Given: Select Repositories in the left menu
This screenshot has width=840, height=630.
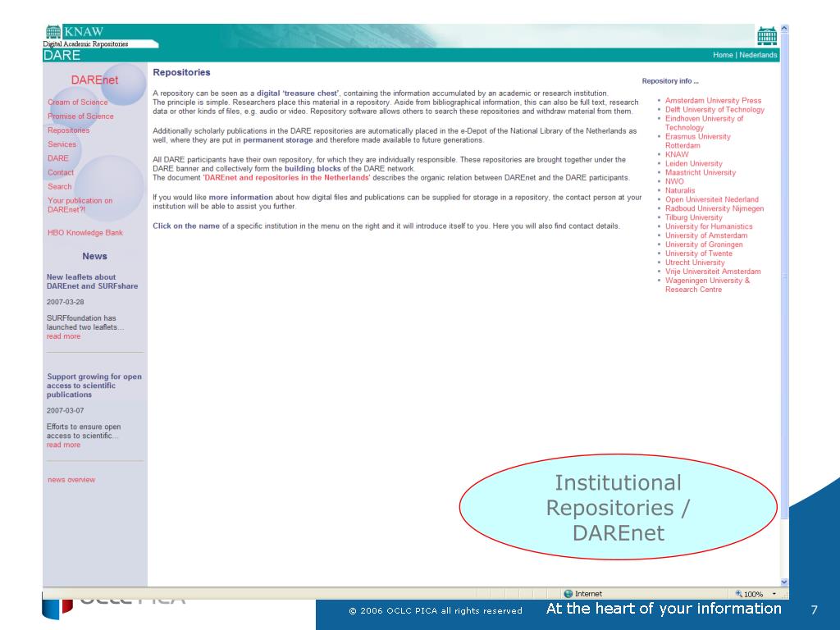Looking at the screenshot, I should pos(69,130).
